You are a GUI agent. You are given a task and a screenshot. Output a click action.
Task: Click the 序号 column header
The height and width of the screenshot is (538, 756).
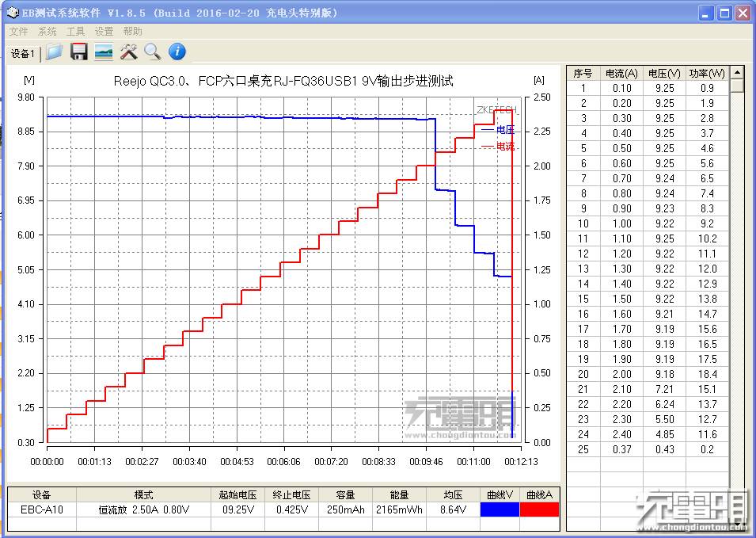pyautogui.click(x=583, y=74)
